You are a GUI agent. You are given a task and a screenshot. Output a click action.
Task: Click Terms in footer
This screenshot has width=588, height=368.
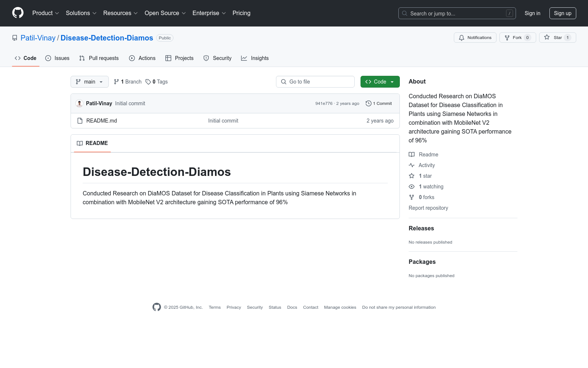point(215,307)
